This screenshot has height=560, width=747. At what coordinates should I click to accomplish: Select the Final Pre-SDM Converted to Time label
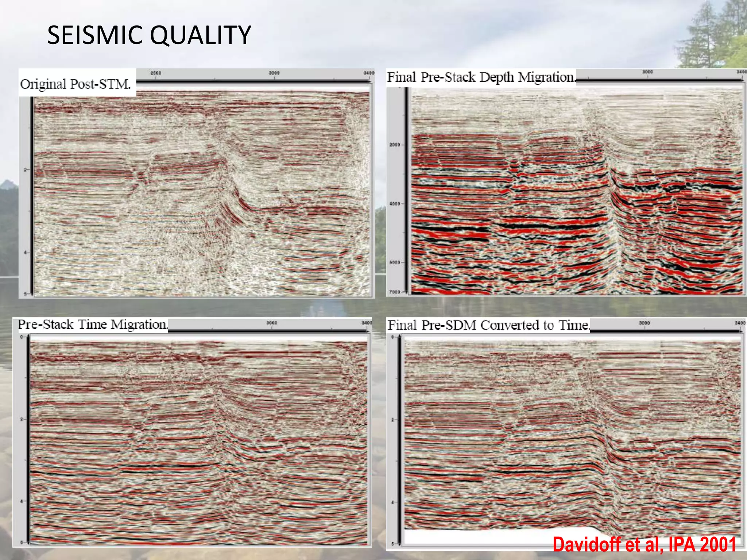pos(488,325)
